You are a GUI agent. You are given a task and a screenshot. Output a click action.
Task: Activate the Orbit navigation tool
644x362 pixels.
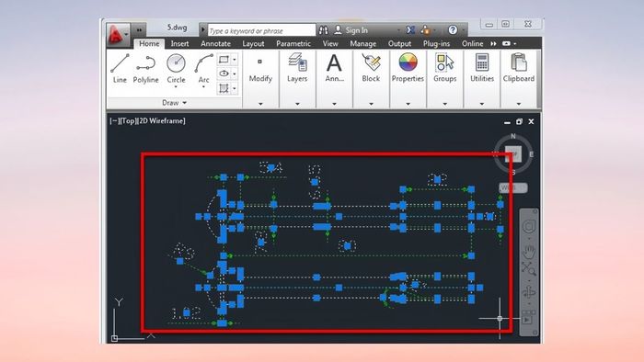(529, 292)
